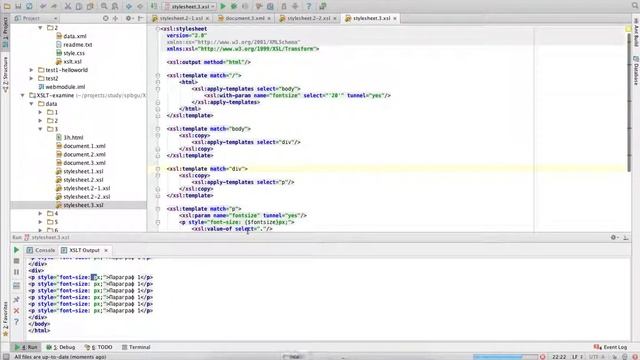
Task: Open the Terminal tool window
Action: (136, 347)
